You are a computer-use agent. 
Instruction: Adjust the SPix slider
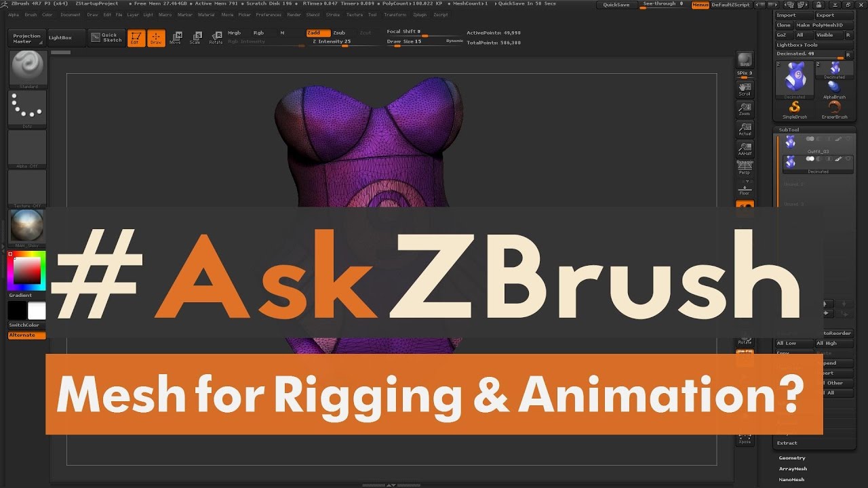pos(745,74)
